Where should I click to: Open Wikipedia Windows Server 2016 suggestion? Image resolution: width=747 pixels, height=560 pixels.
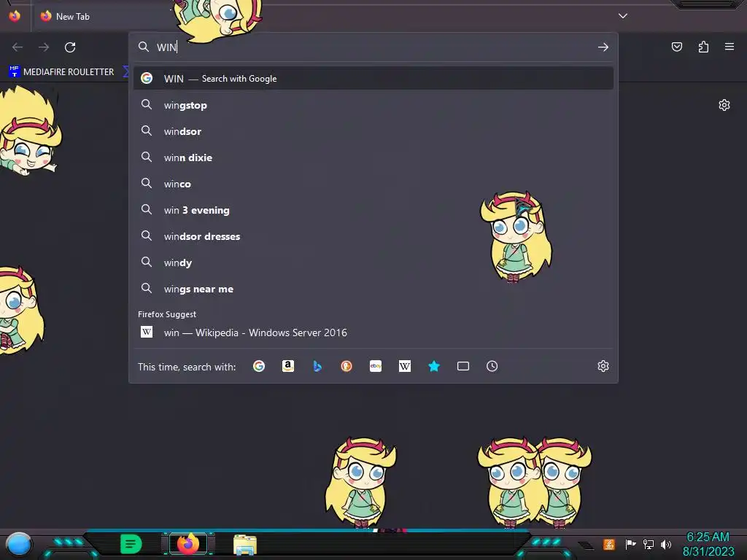point(373,332)
